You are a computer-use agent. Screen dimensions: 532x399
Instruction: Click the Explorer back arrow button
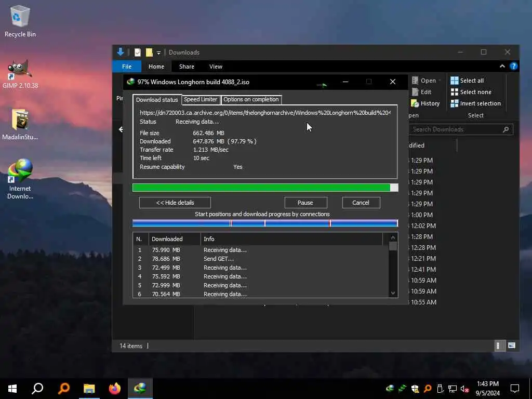[121, 129]
